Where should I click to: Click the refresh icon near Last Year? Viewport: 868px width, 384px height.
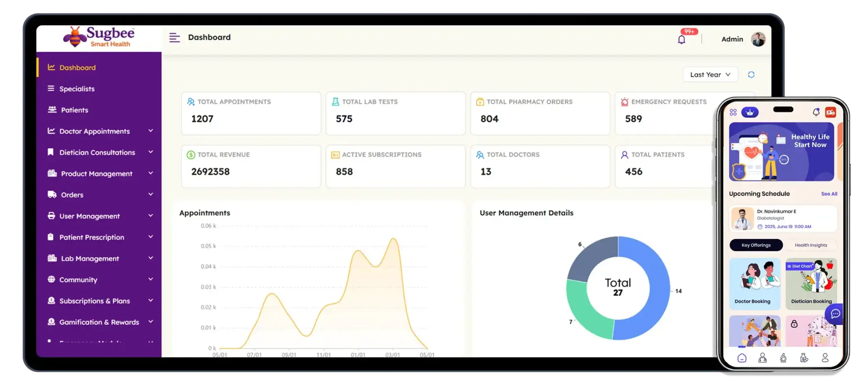point(751,75)
